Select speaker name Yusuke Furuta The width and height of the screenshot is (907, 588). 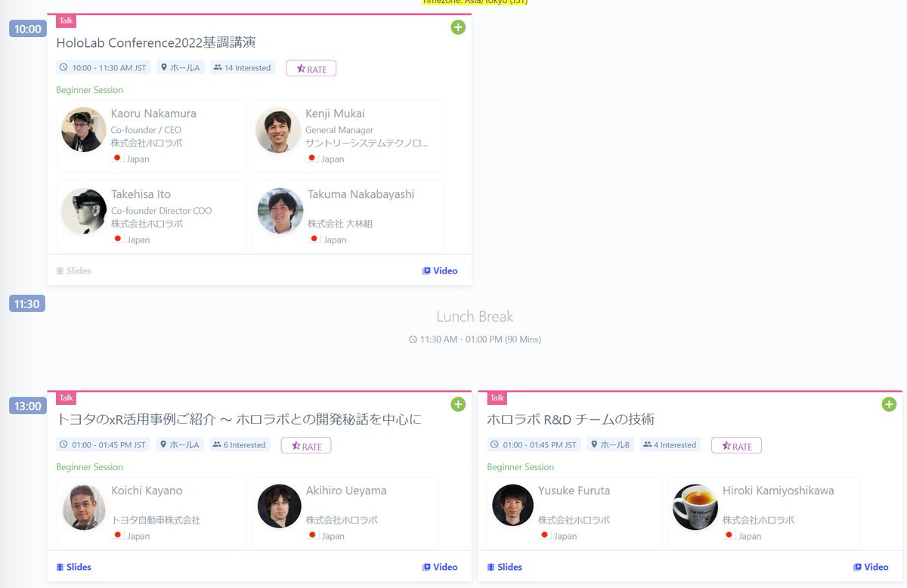(x=574, y=491)
